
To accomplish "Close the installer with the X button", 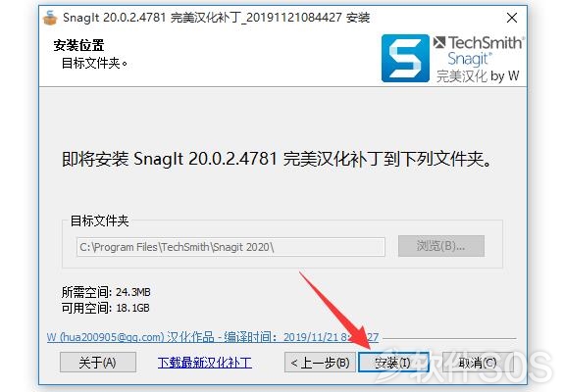I will pos(512,18).
